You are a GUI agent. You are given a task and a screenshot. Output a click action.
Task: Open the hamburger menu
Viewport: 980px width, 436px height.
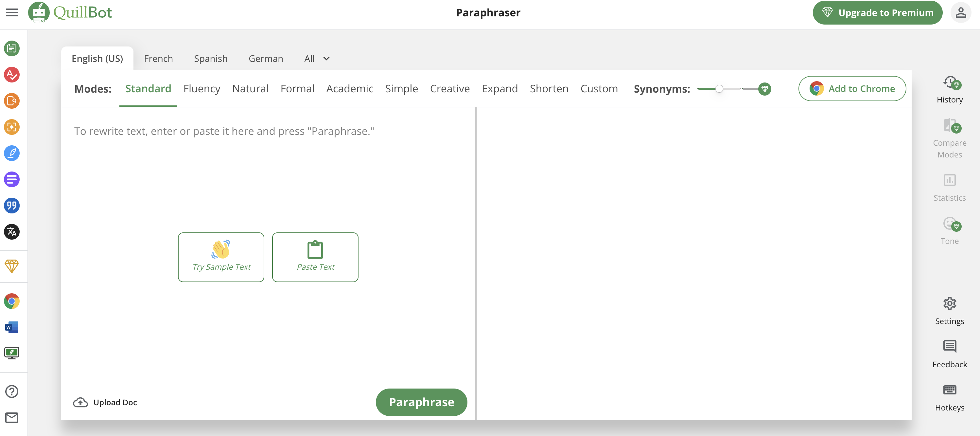point(12,12)
